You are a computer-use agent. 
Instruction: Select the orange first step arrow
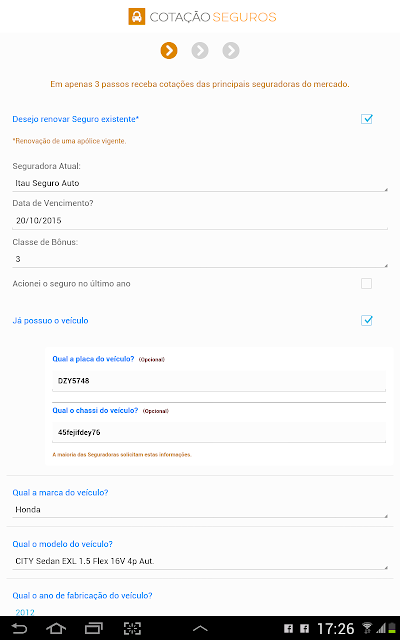(169, 51)
